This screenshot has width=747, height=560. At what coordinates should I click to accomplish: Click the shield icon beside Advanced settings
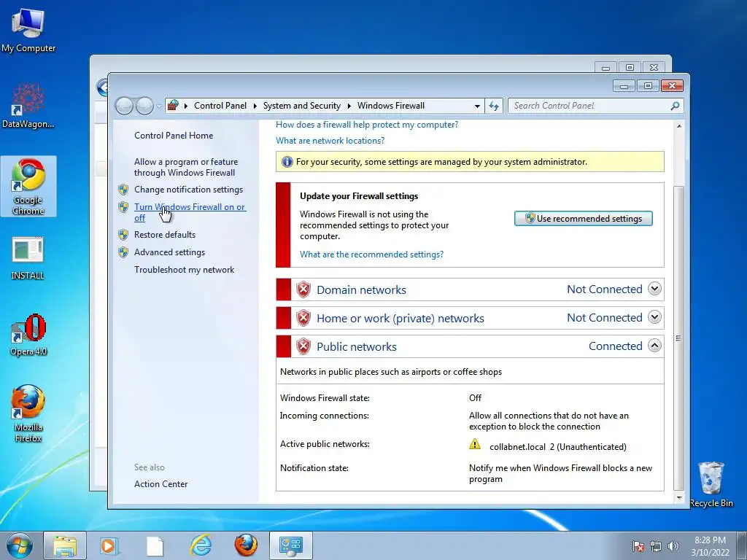click(x=123, y=252)
